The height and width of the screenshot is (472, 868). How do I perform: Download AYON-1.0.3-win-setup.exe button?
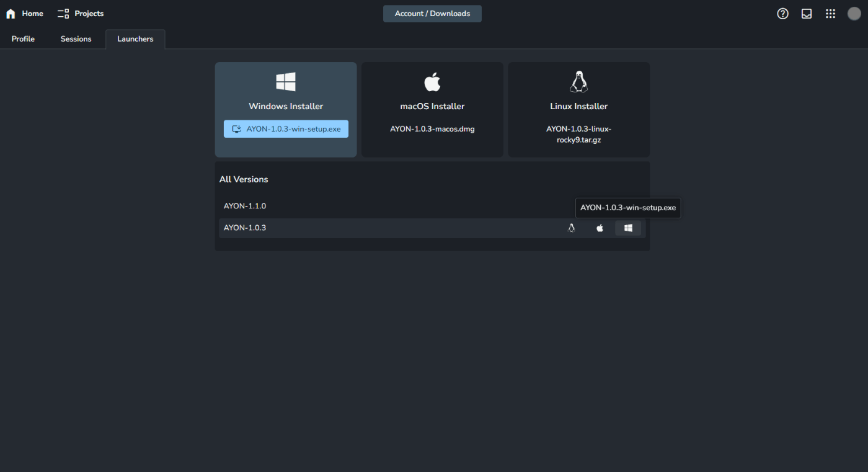tap(286, 129)
